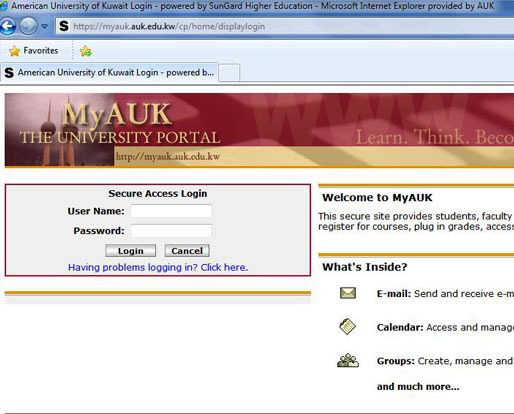Focus the Password field
Viewport: 514px width, 414px height.
(171, 230)
